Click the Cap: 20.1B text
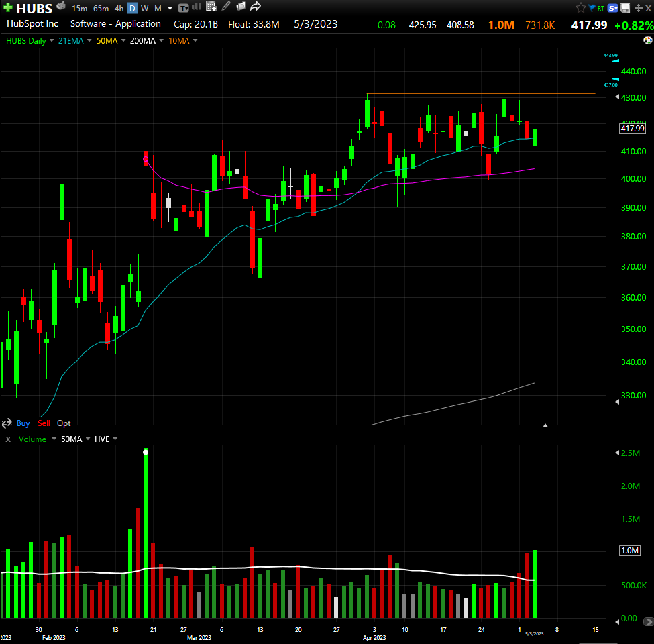This screenshot has height=644, width=654. pyautogui.click(x=196, y=24)
